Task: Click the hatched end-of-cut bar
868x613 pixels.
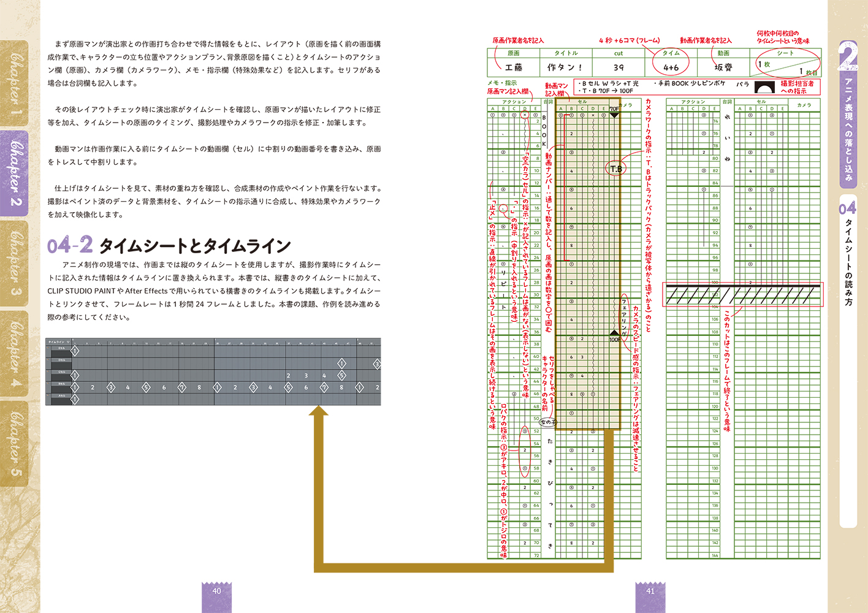Action: pyautogui.click(x=743, y=294)
